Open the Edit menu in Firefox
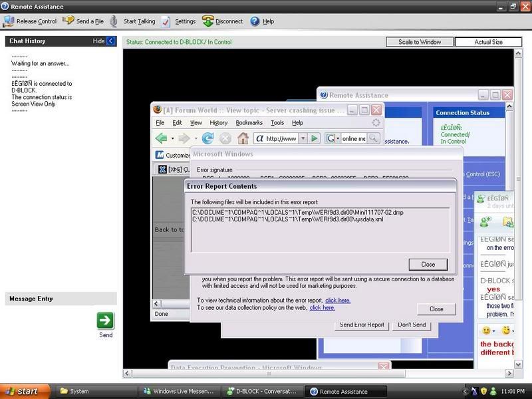The width and height of the screenshot is (532, 399). pyautogui.click(x=177, y=123)
